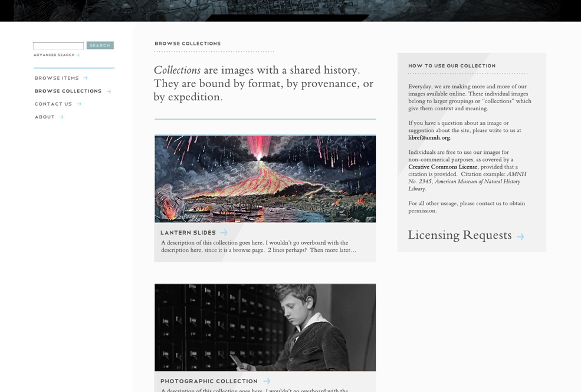Viewport: 581px width, 392px height.
Task: Click the arrow beside Contact Us
Action: coord(79,104)
